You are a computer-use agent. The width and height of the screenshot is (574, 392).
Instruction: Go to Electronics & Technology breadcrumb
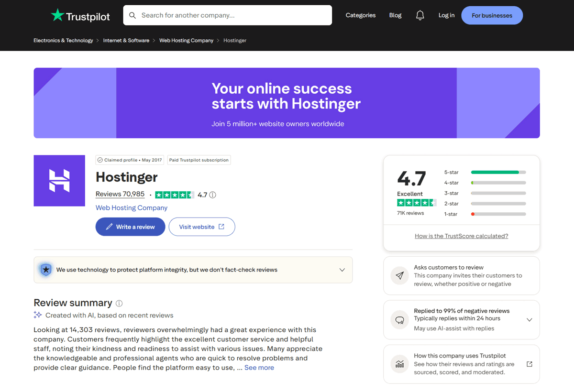[63, 41]
